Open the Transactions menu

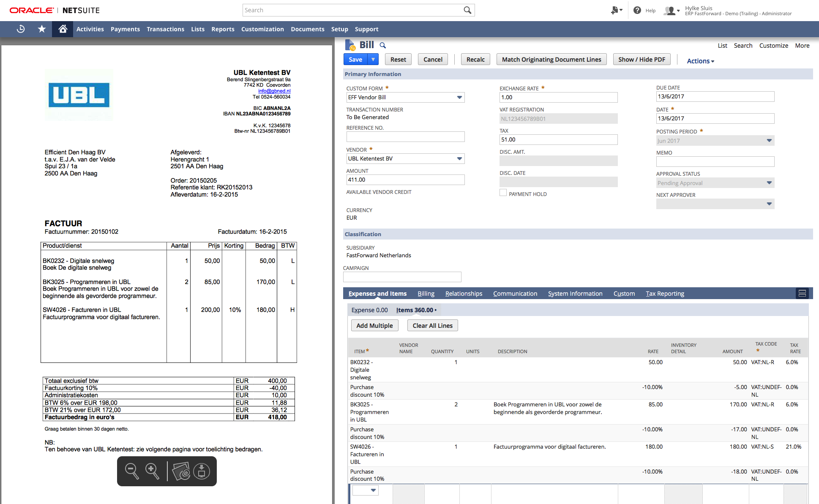[x=165, y=29]
